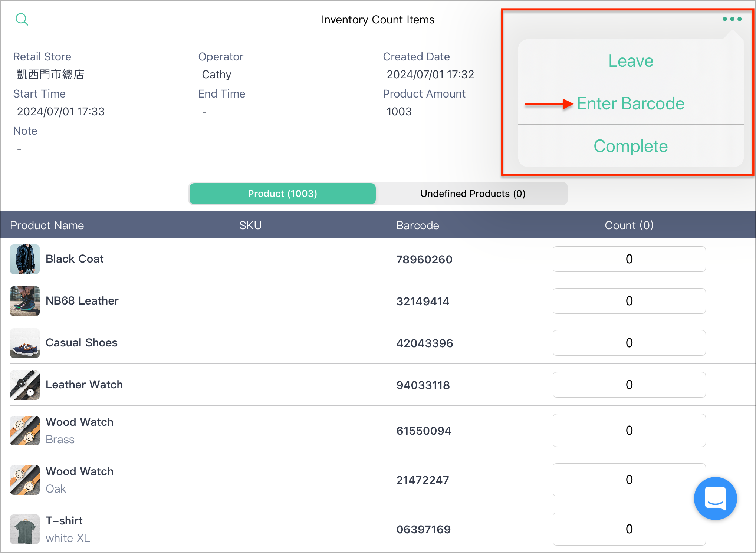This screenshot has width=756, height=553.
Task: Click barcode 21472247
Action: point(423,480)
